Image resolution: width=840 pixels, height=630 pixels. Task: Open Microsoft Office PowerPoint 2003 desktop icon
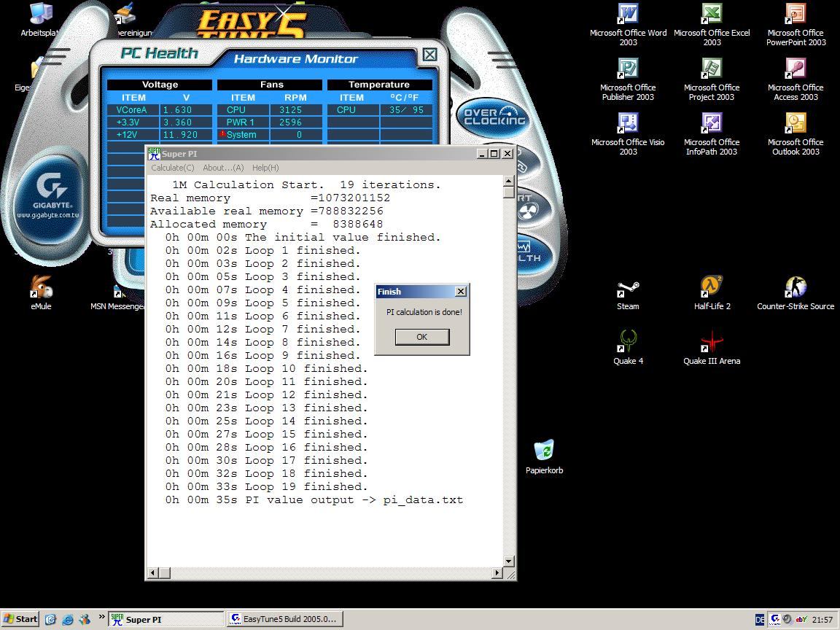(796, 24)
